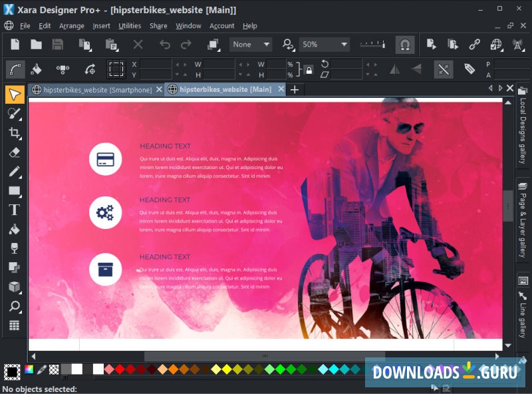Viewport: 532px width, 394px height.
Task: Select the Selector tool
Action: tap(15, 95)
